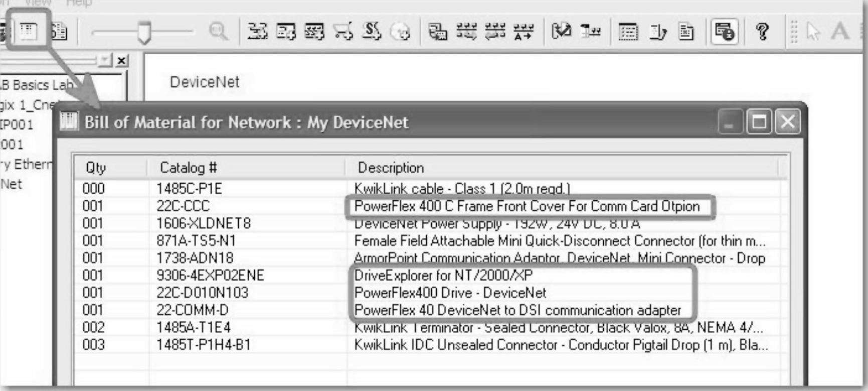Click description 'KwikLink cable - Class 1'

tap(462, 189)
